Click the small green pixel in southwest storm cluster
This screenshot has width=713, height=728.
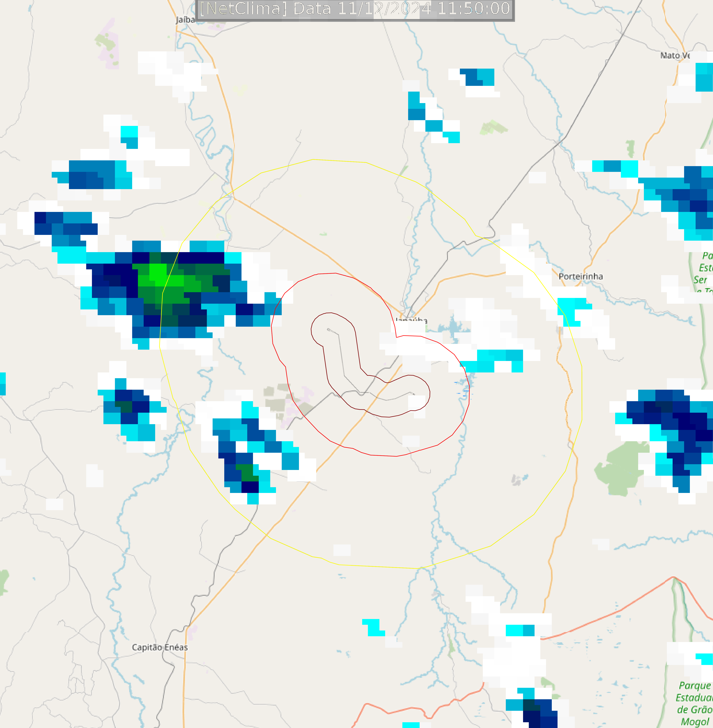247,473
